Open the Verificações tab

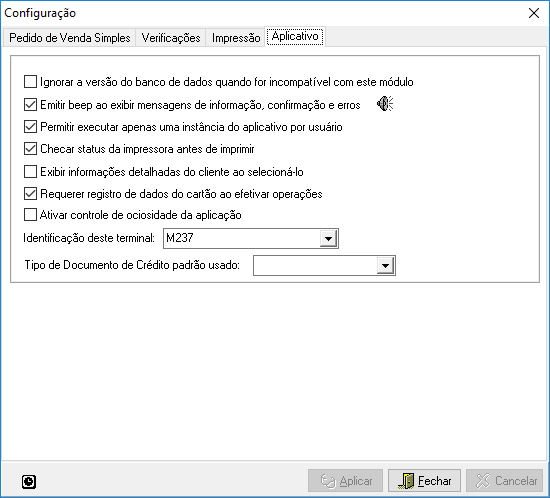point(171,38)
